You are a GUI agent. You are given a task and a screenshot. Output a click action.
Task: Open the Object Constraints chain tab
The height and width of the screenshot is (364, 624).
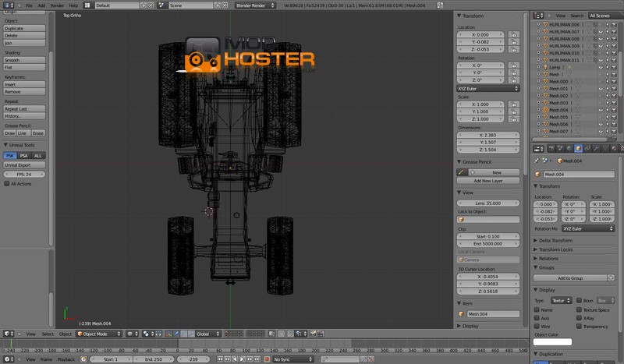(587, 148)
